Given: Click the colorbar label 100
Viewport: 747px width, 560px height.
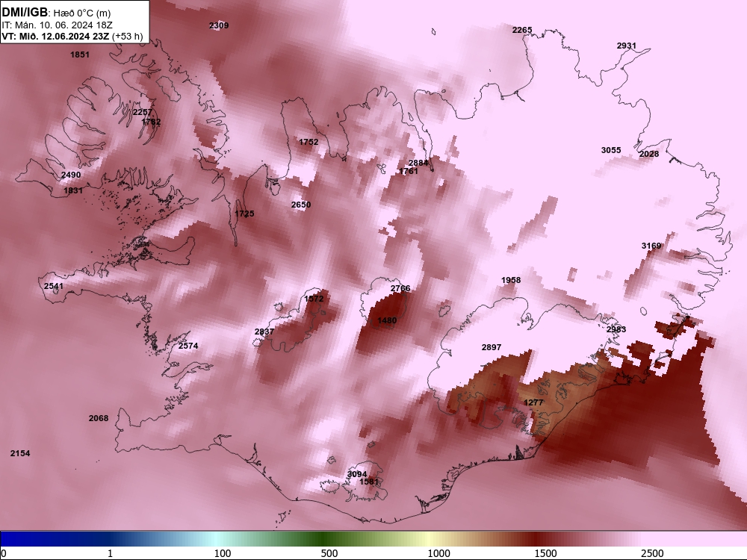Looking at the screenshot, I should [x=223, y=554].
